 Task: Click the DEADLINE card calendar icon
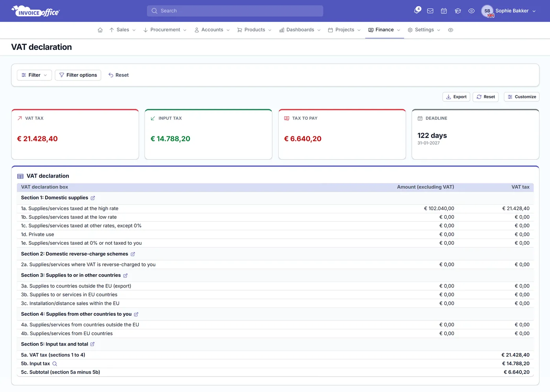(x=420, y=118)
